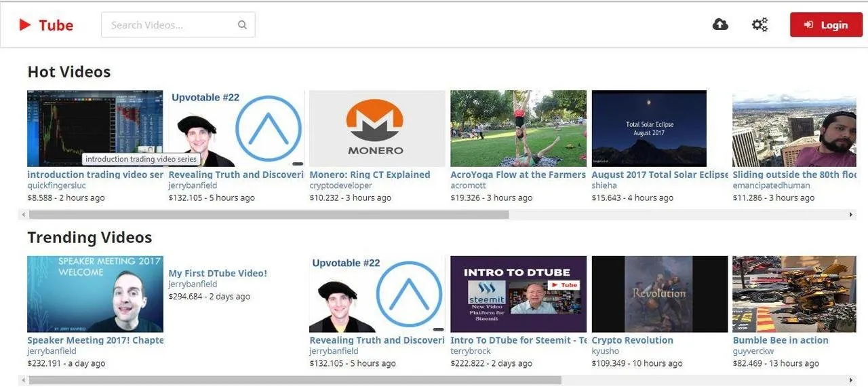Click Trending Videos left scroll arrow
This screenshot has height=387, width=868.
[x=24, y=380]
